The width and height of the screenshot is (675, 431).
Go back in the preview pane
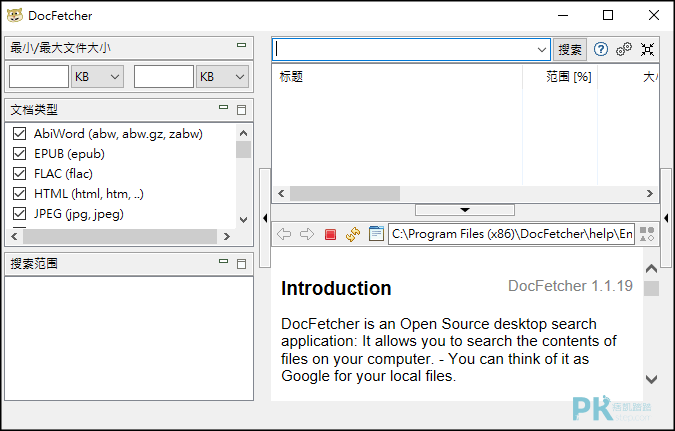(x=284, y=234)
